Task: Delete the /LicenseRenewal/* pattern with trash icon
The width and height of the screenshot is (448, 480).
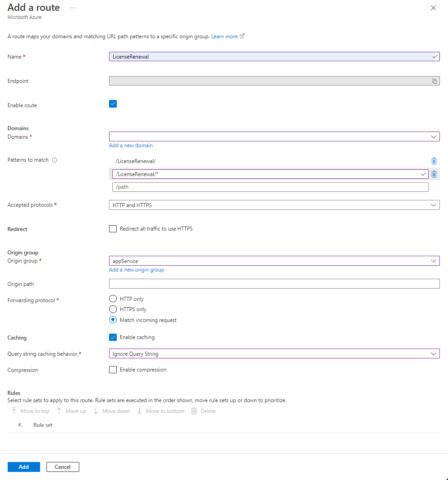Action: point(434,174)
